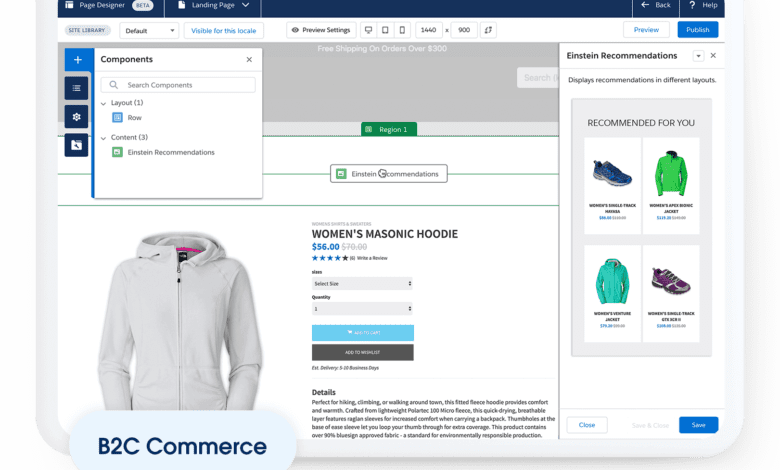Screen dimensions: 780x470
Task: Click the Row layout component icon
Action: (117, 118)
